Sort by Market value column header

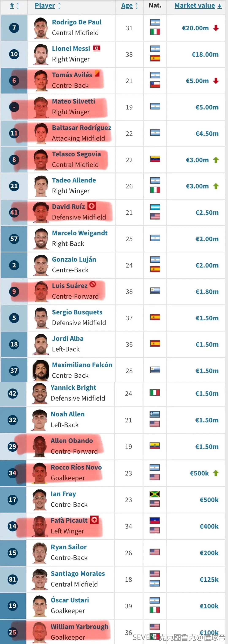pyautogui.click(x=198, y=5)
